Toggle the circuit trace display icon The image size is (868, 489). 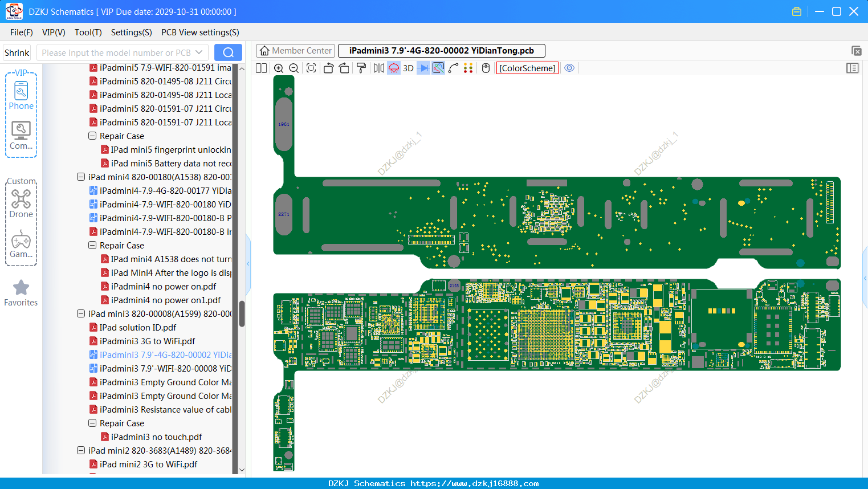[x=438, y=68]
